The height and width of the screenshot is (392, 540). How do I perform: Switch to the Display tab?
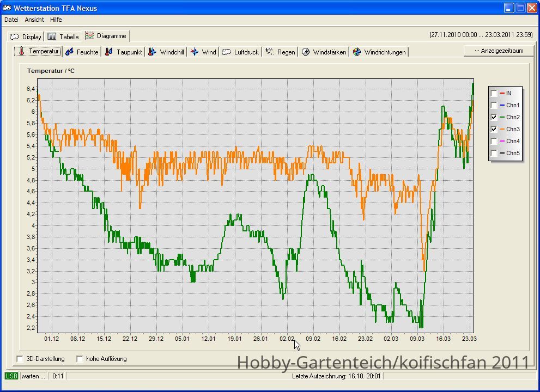tap(25, 36)
